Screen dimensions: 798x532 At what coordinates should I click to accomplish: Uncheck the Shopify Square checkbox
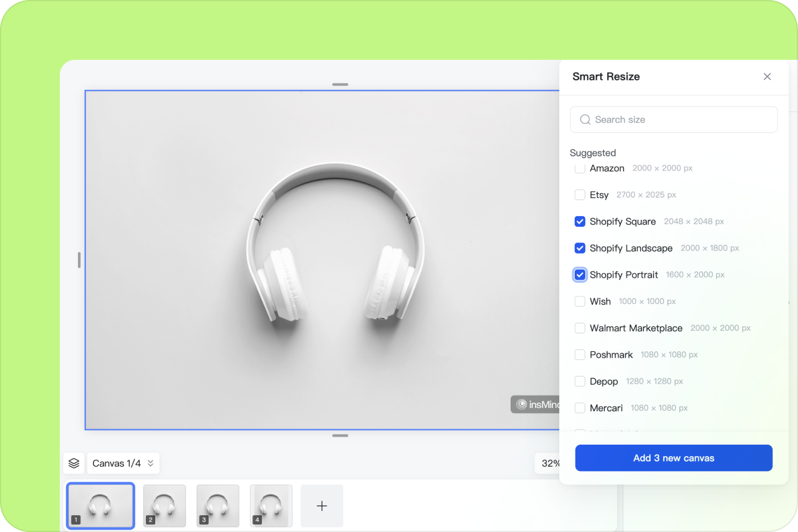580,221
